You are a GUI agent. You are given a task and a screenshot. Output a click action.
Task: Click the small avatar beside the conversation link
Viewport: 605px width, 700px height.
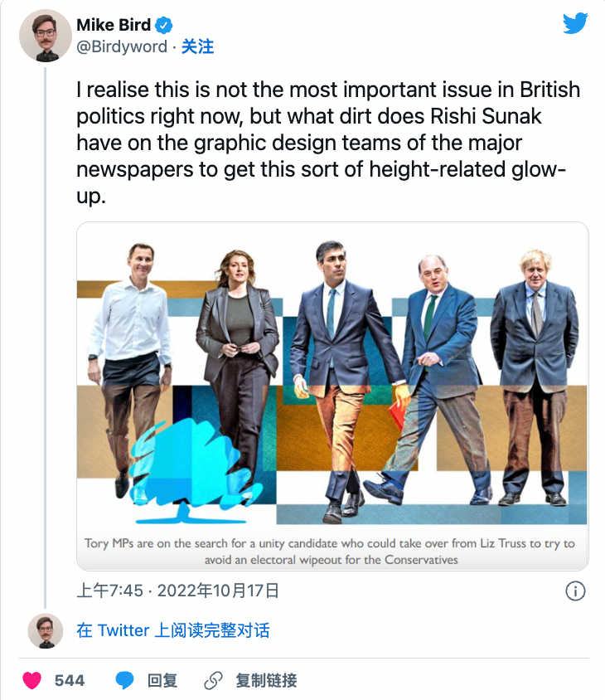tap(46, 630)
